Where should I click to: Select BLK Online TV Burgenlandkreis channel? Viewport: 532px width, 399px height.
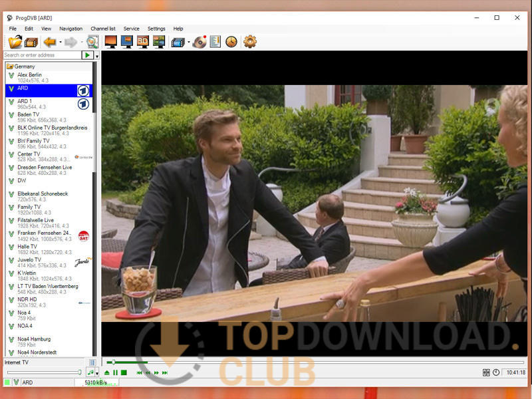[x=49, y=130]
